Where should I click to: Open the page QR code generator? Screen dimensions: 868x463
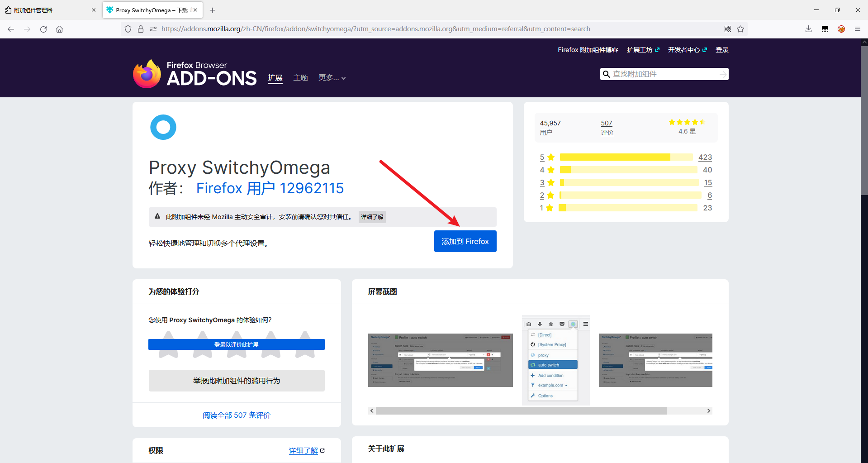[x=728, y=29]
